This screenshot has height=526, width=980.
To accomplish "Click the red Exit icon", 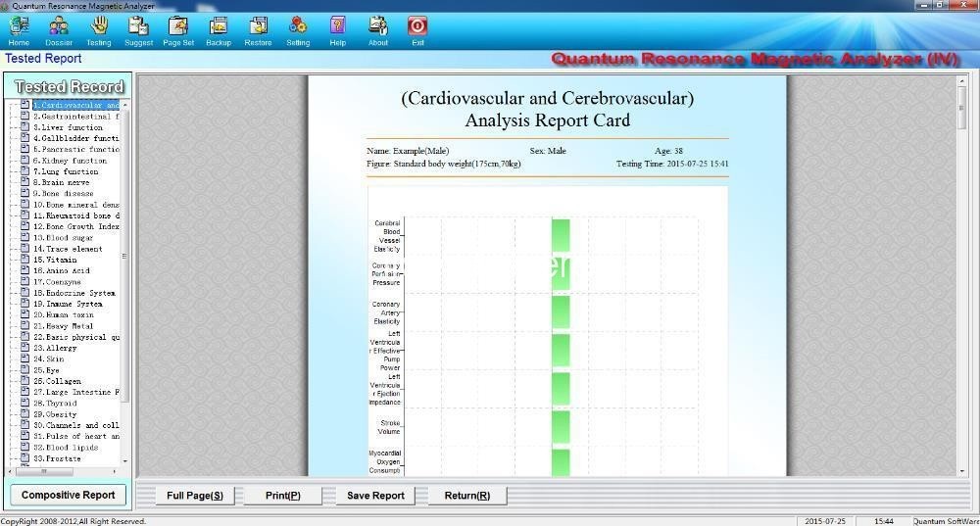I will 417,26.
